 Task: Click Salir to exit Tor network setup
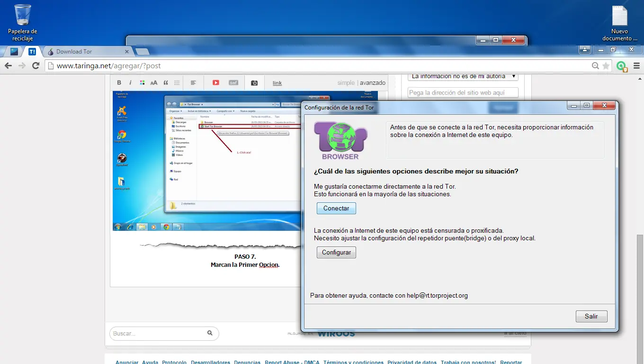[x=591, y=316]
